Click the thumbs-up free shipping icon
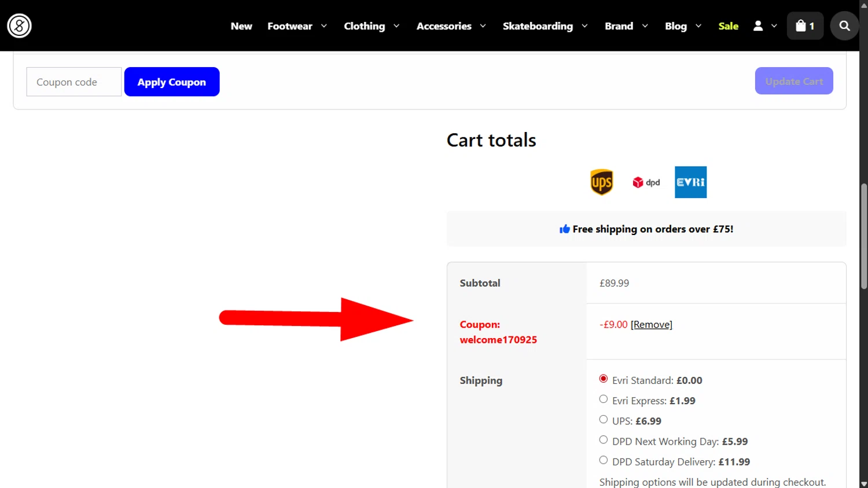Viewport: 868px width, 488px height. pos(564,229)
